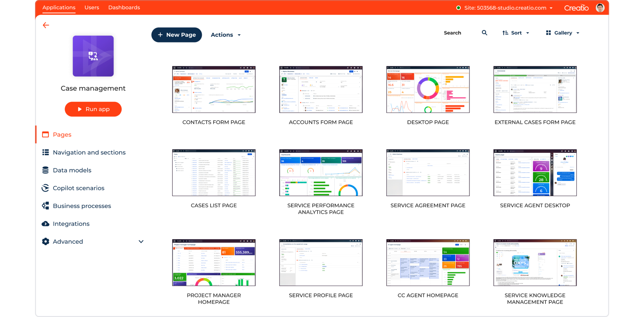Open Business processes icon

point(45,206)
